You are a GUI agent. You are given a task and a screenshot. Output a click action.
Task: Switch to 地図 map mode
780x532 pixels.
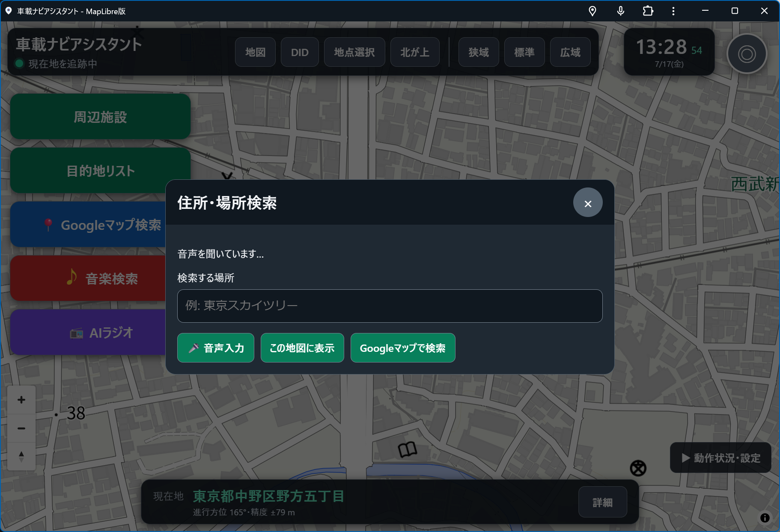coord(255,52)
